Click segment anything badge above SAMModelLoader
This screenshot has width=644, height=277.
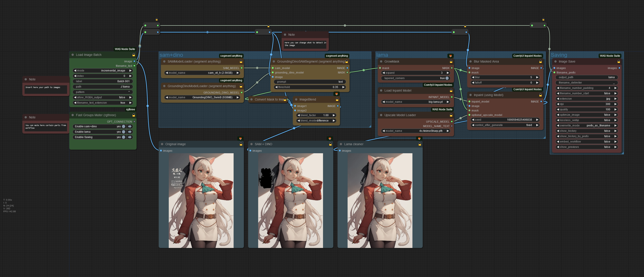tap(231, 56)
